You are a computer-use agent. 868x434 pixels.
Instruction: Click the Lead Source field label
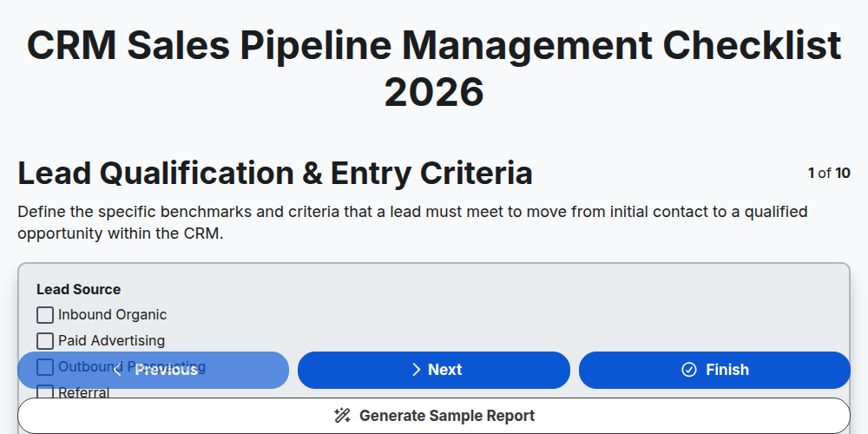79,290
